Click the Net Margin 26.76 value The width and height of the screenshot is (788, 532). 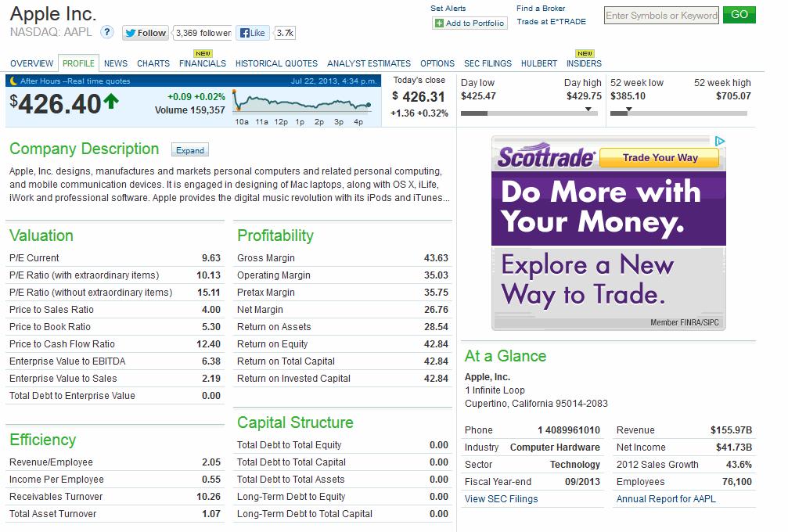pos(436,310)
